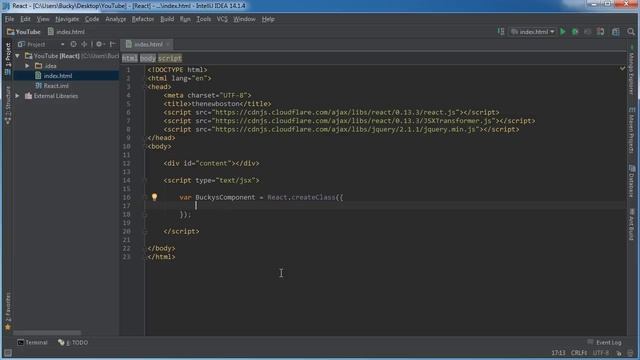Click the html breadcrumb
The height and width of the screenshot is (360, 640).
tap(130, 58)
